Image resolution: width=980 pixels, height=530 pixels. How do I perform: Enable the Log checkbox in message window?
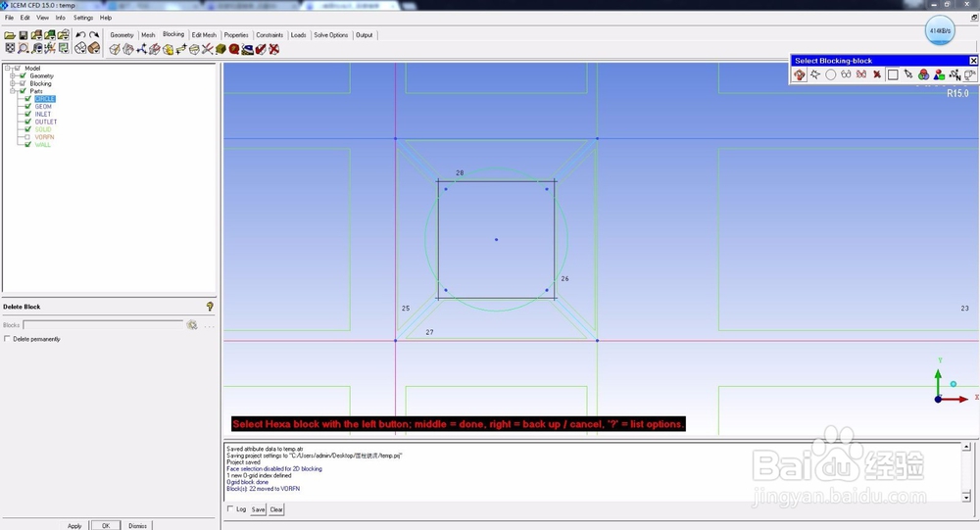(x=230, y=508)
